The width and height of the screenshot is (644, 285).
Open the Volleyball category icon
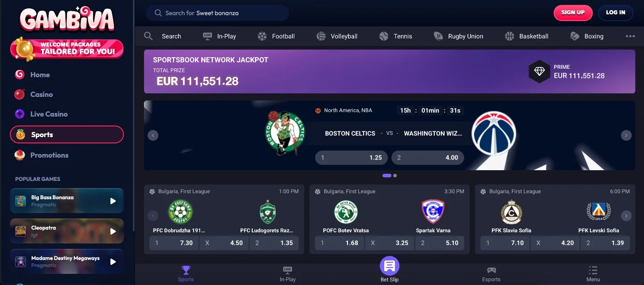(x=321, y=36)
